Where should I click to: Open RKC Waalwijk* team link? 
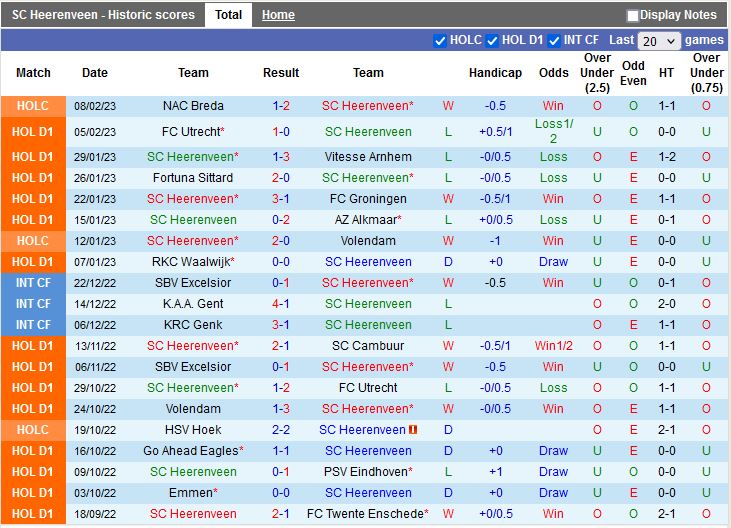click(193, 262)
